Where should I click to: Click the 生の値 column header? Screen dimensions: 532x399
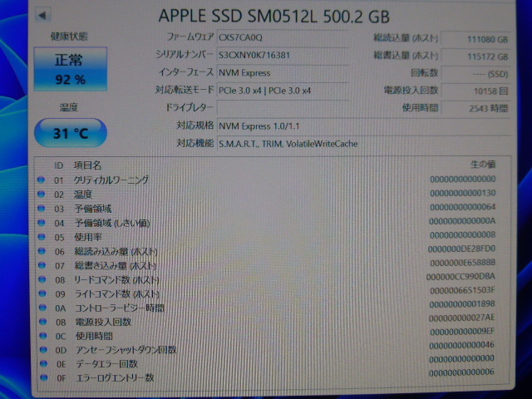point(483,165)
